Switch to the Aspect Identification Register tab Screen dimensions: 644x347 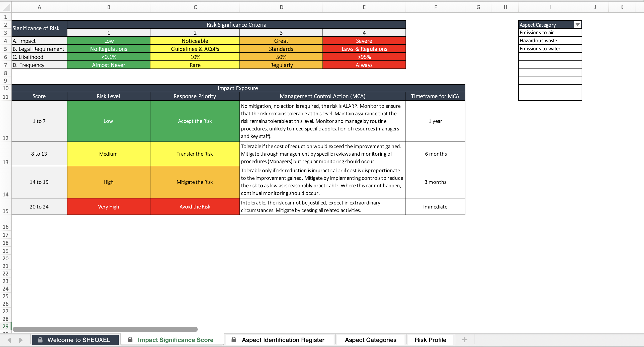point(280,340)
